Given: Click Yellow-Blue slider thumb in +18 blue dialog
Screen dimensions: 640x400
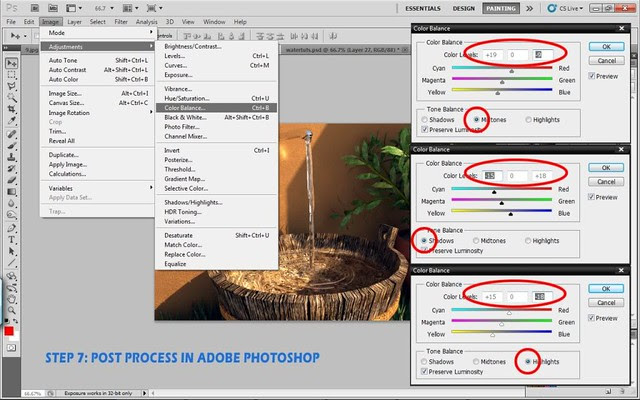Looking at the screenshot, I should 511,214.
